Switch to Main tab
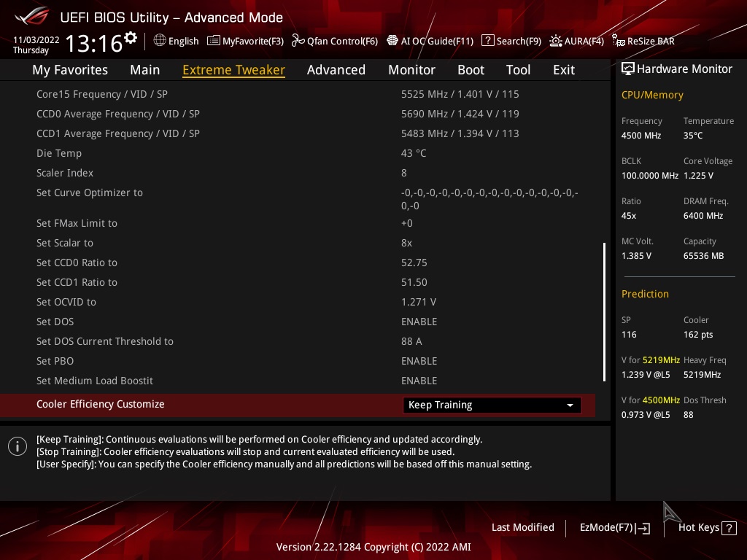The image size is (747, 560). tap(145, 70)
